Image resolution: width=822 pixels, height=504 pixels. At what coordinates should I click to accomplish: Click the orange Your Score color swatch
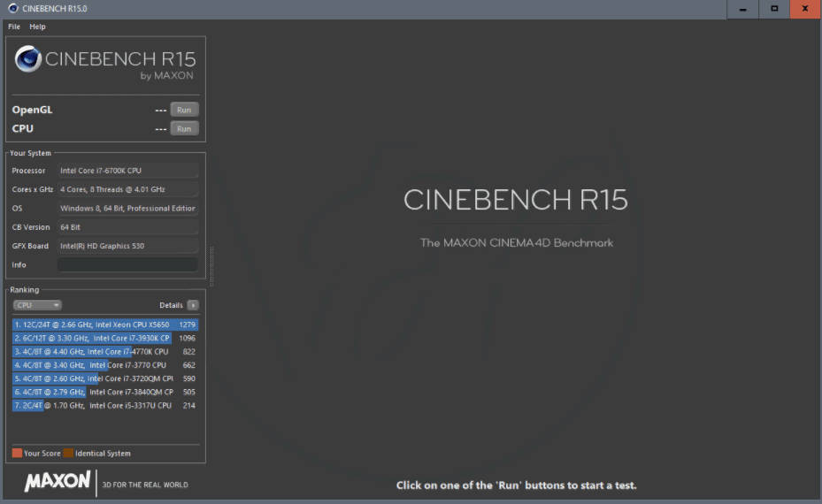click(17, 454)
